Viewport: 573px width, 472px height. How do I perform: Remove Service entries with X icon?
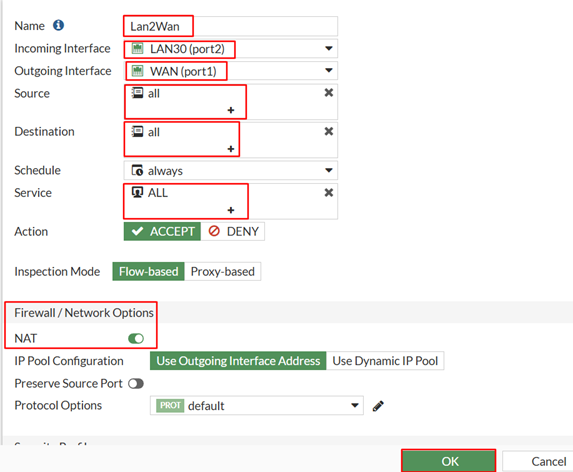(329, 193)
